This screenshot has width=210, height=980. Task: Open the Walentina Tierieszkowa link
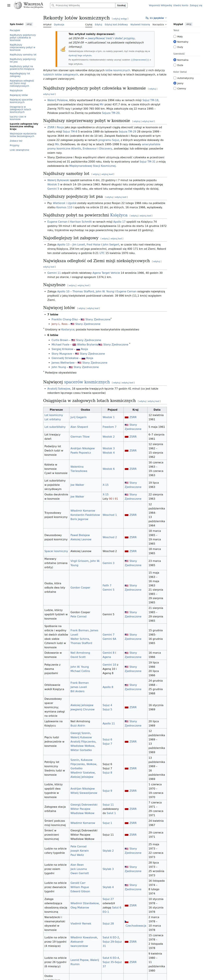tap(79, 469)
